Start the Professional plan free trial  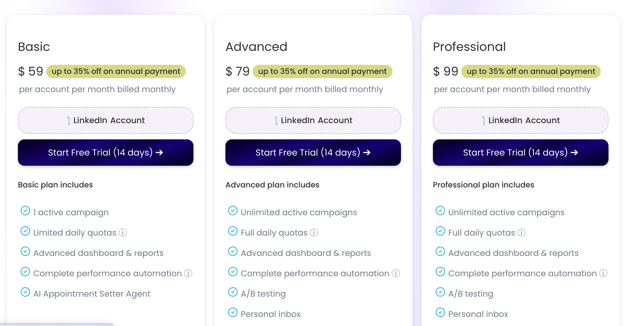521,153
